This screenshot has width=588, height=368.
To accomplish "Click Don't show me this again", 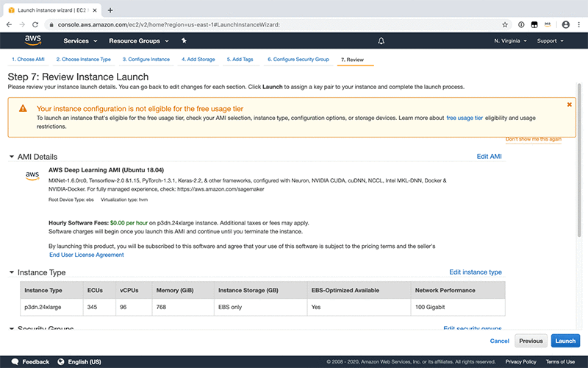I will (x=534, y=139).
